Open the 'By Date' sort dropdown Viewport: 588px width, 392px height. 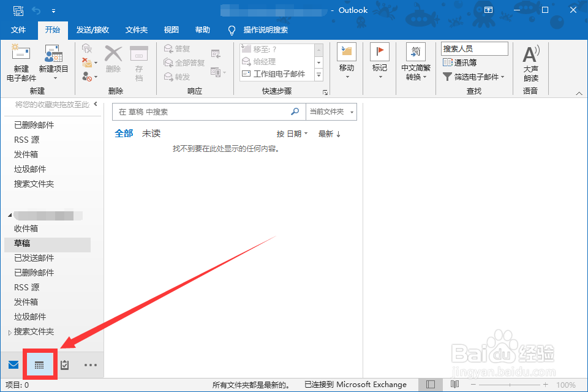click(x=292, y=134)
